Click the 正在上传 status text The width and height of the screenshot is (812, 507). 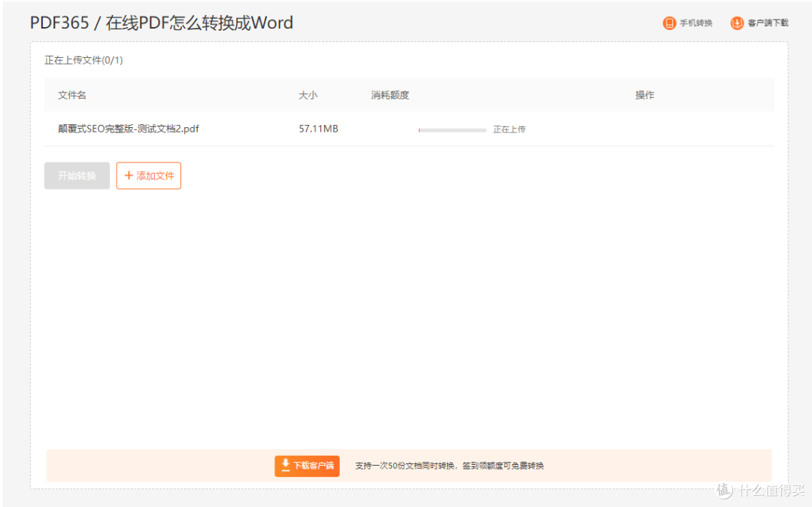coord(509,129)
